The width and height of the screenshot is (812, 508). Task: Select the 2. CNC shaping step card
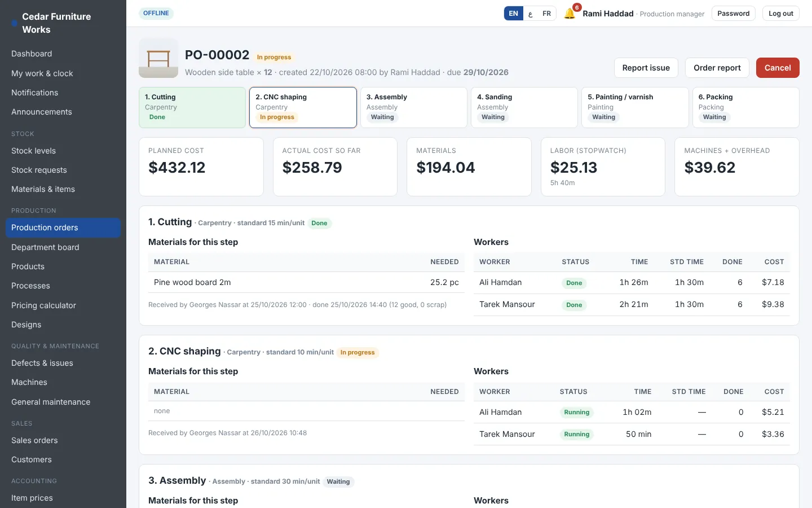point(303,107)
